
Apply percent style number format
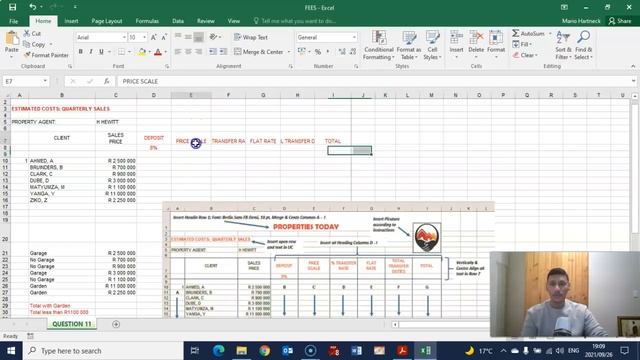pos(318,52)
